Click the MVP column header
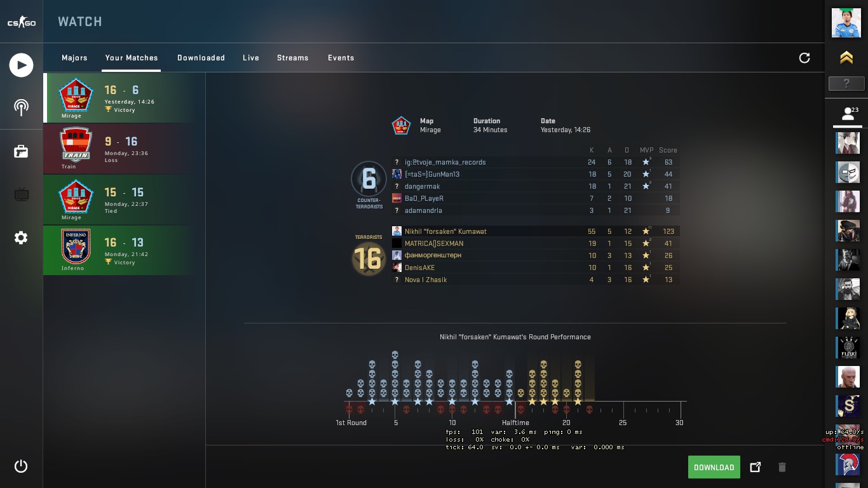Viewport: 868px width, 488px height. click(x=646, y=151)
